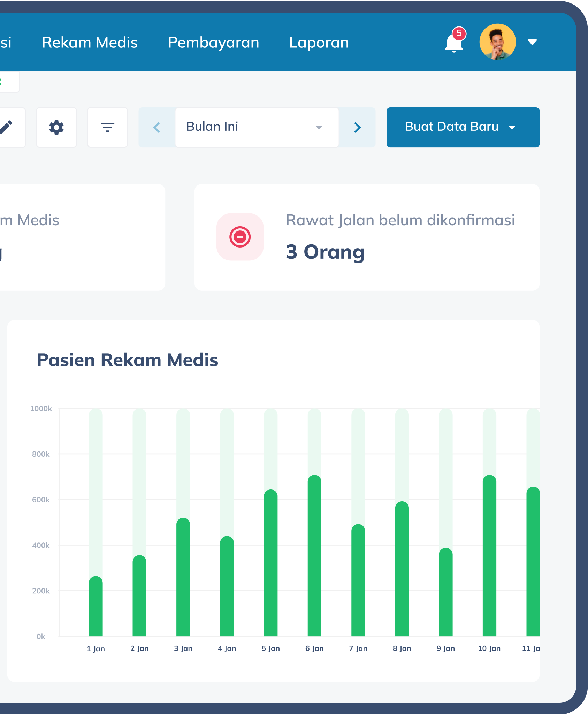Expand the profile dropdown arrow

pyautogui.click(x=532, y=42)
